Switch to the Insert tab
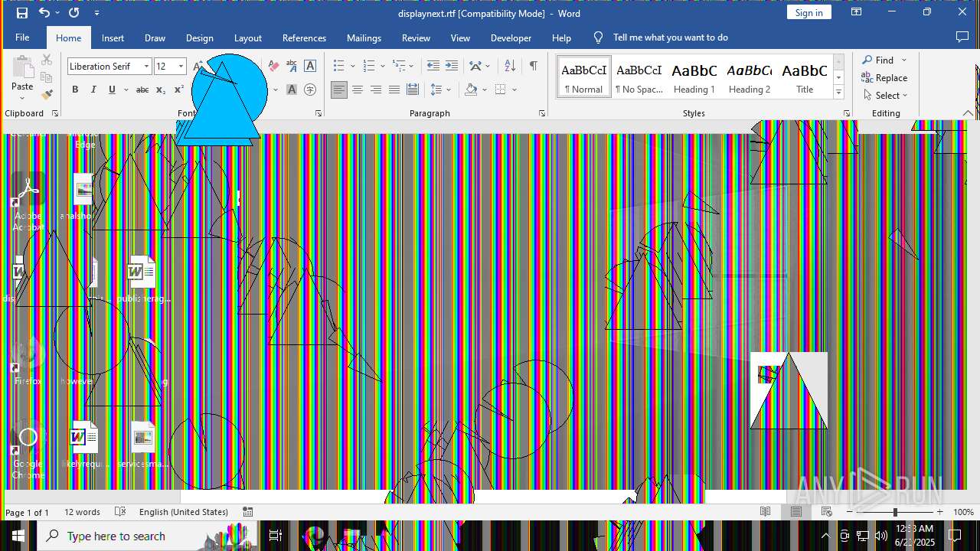This screenshot has height=551, width=980. tap(113, 37)
